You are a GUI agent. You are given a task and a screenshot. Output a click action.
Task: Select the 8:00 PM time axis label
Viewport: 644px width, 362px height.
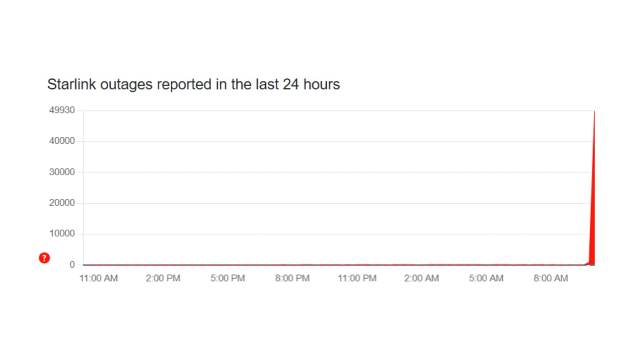pos(292,278)
